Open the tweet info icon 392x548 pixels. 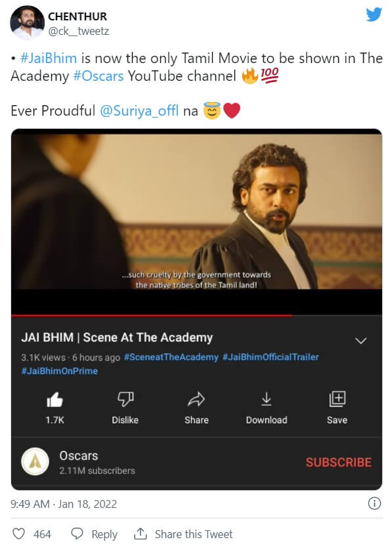374,503
